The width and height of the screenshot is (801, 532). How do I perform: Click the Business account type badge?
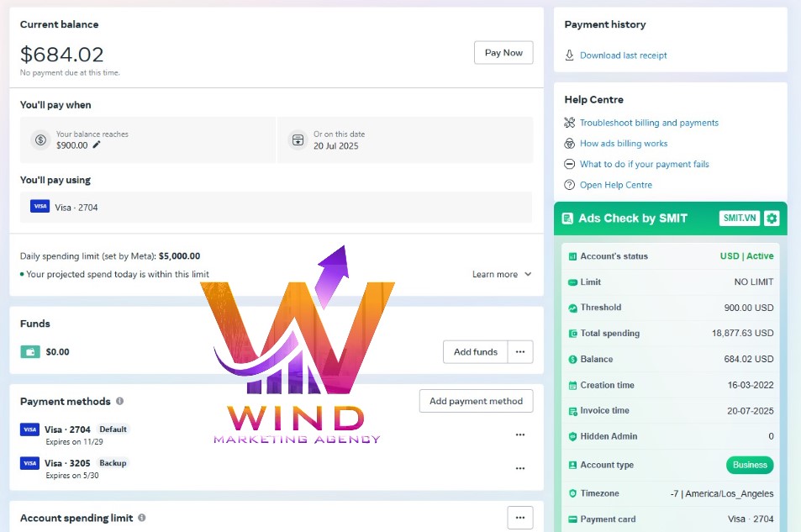pos(750,465)
